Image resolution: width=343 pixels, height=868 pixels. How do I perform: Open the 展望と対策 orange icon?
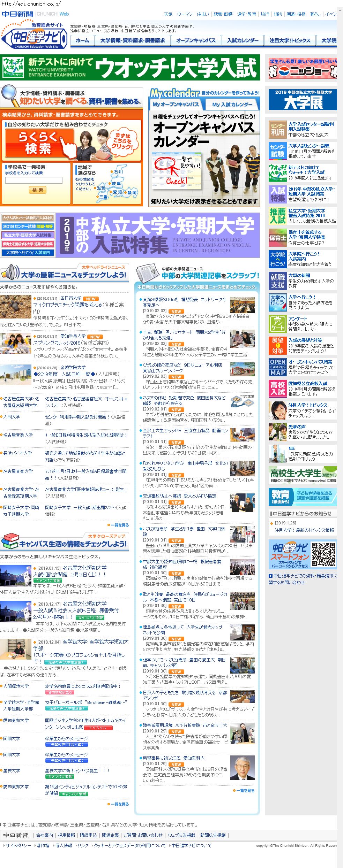[277, 345]
